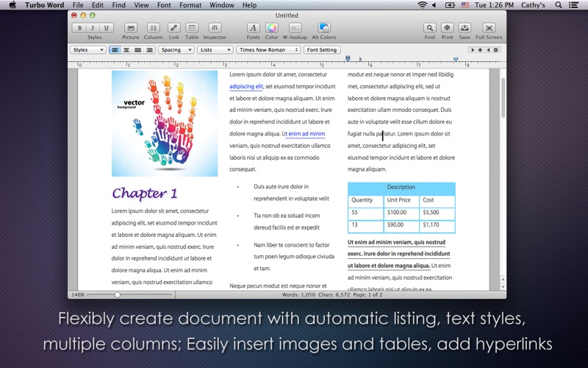
Task: Open the Color wheel icon
Action: point(271,28)
